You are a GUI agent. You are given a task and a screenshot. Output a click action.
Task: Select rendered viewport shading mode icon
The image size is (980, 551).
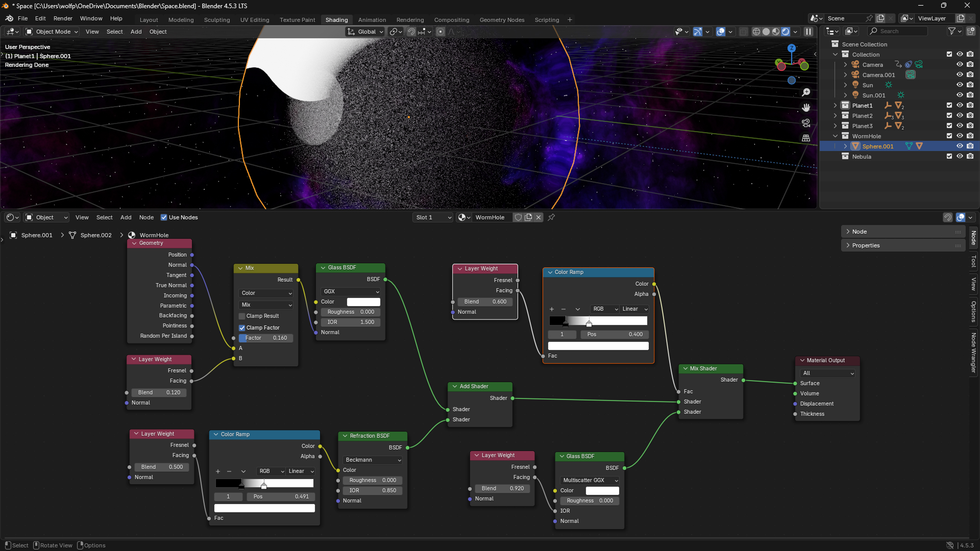point(786,32)
